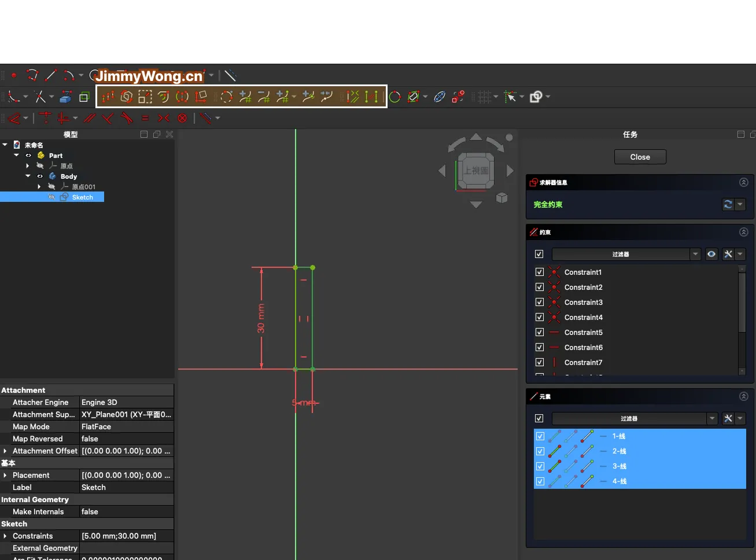Apply the block constraint tool

[182, 118]
